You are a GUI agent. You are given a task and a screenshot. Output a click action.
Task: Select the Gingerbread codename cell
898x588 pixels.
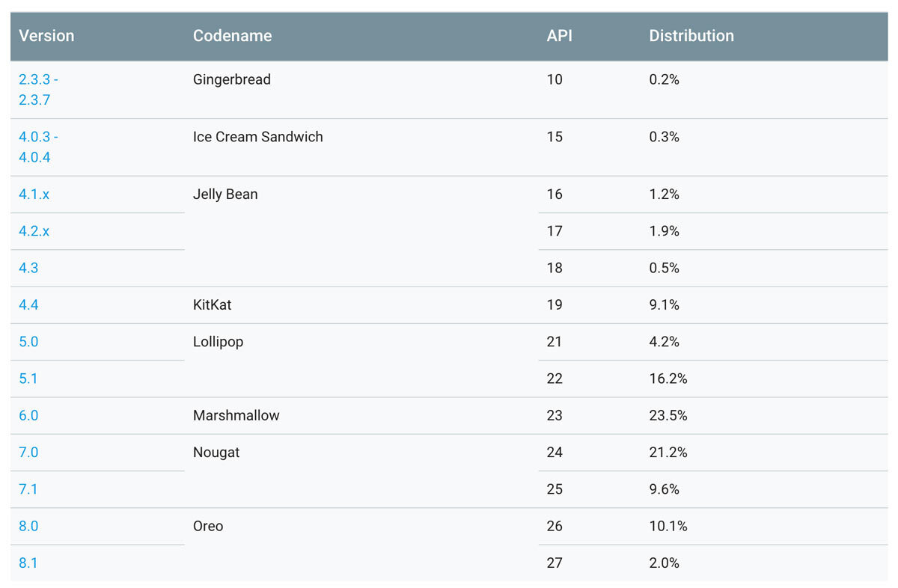[x=232, y=79]
